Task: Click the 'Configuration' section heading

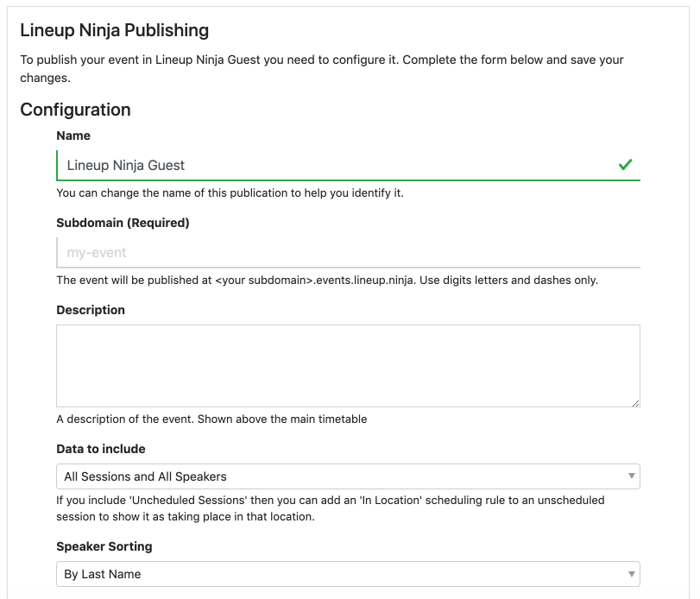Action: point(75,110)
